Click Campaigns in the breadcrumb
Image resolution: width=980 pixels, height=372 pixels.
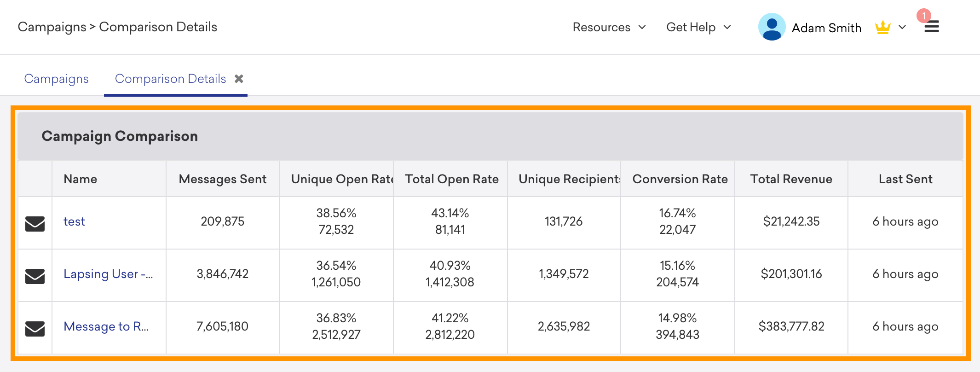pyautogui.click(x=52, y=27)
